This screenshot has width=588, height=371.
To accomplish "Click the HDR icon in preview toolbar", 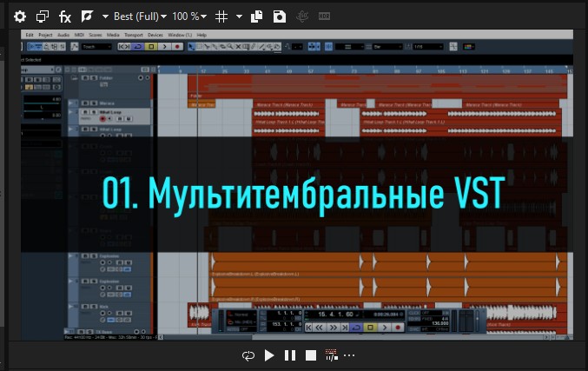I will (324, 17).
